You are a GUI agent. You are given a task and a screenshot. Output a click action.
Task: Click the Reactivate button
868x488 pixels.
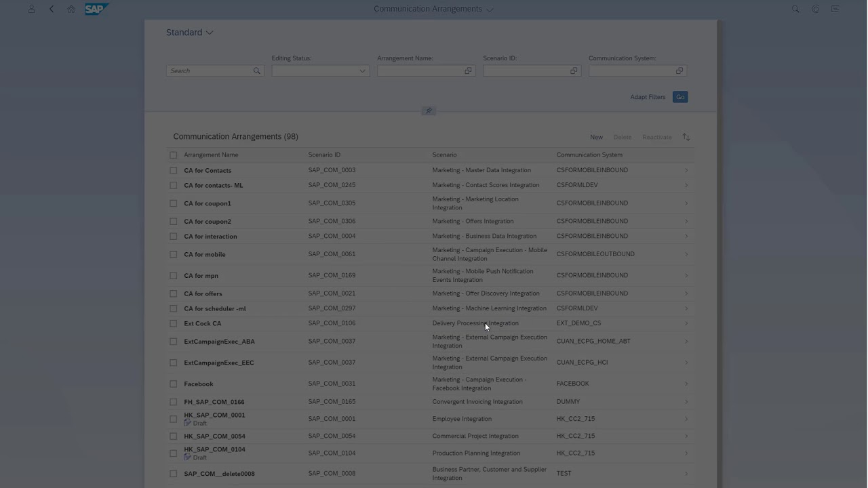tap(657, 137)
